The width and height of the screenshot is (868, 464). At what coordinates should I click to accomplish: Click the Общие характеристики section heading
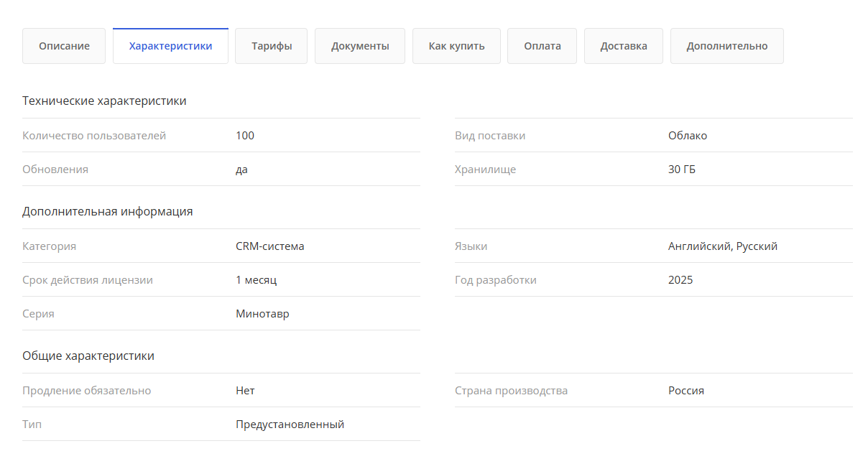(x=88, y=356)
